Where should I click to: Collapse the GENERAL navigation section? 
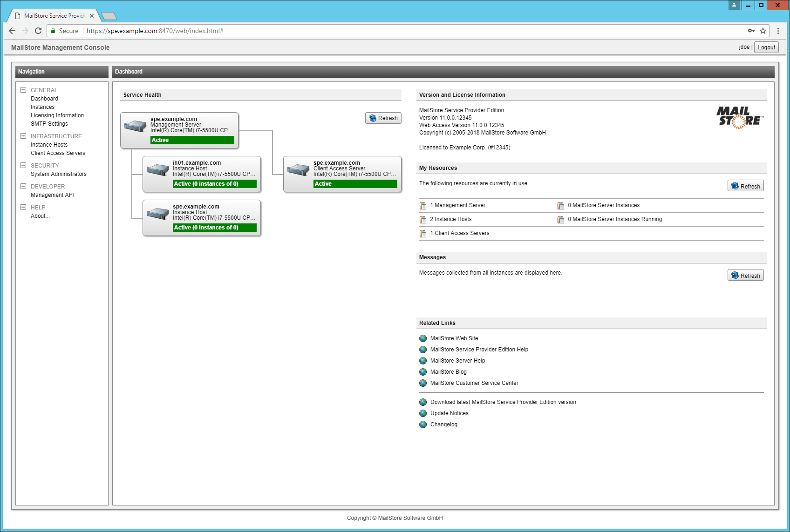(x=23, y=90)
